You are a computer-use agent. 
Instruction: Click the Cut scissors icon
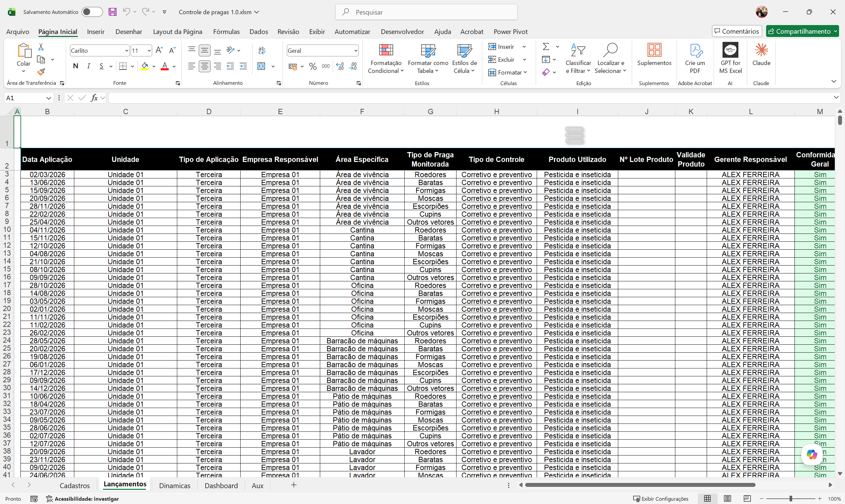click(x=41, y=47)
